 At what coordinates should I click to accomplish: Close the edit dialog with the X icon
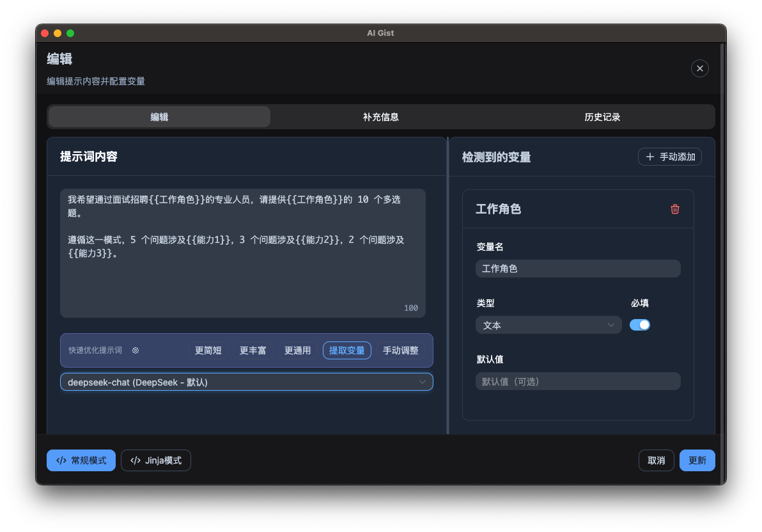(699, 68)
